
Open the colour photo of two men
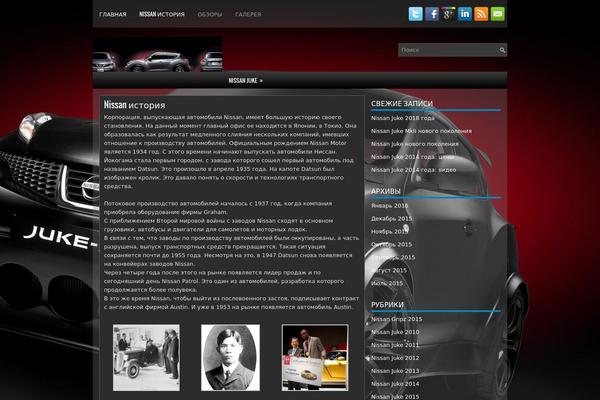tap(315, 358)
